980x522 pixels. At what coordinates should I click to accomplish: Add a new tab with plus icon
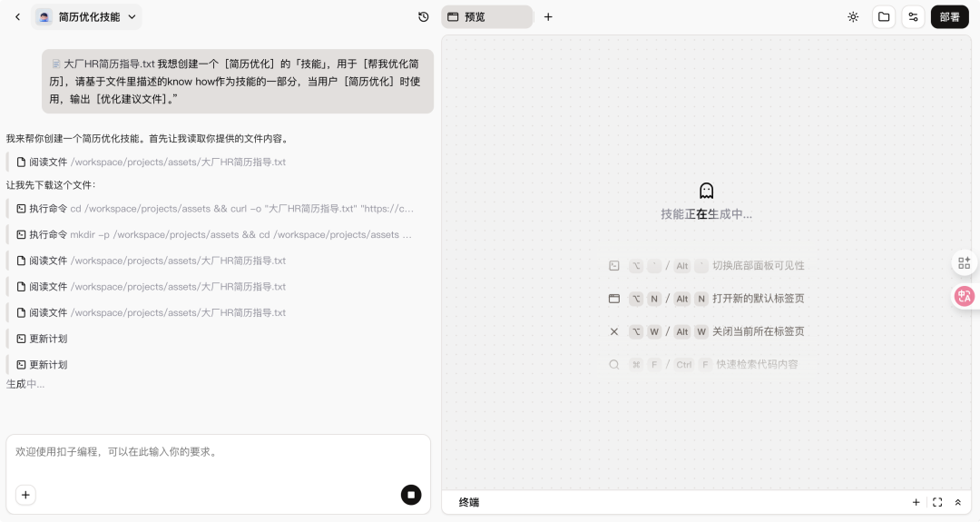tap(548, 16)
